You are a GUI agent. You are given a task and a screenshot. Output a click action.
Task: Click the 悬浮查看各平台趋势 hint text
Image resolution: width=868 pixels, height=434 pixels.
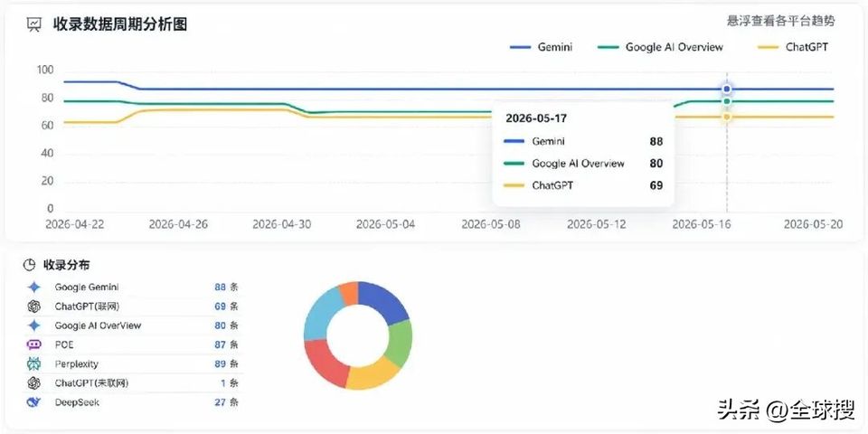[x=780, y=22]
